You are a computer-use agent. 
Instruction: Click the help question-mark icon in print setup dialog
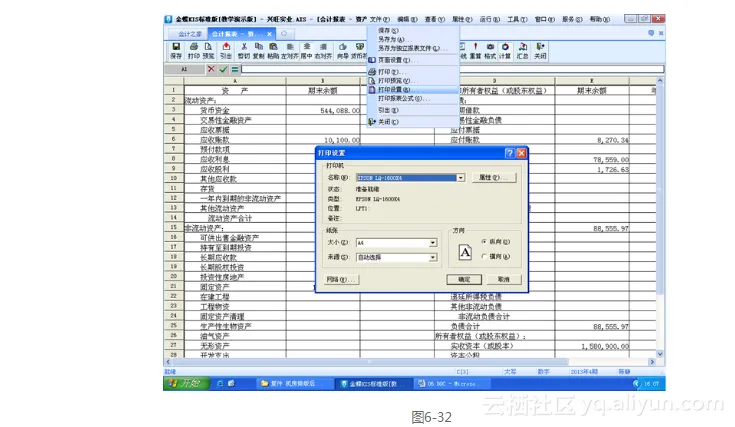[510, 153]
